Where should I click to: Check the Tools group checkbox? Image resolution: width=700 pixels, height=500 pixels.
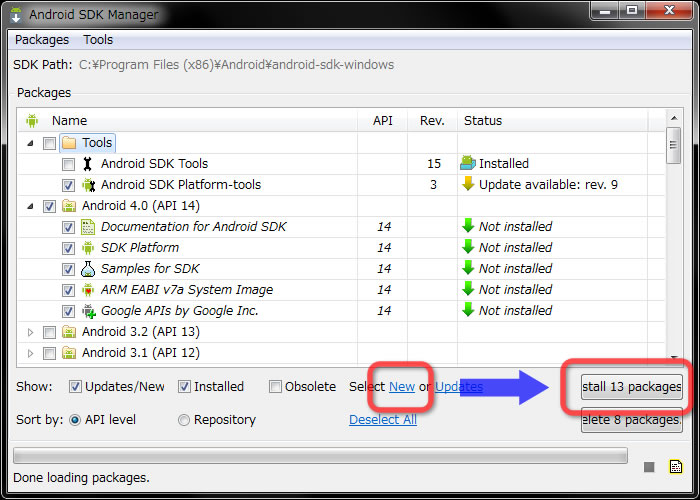point(49,143)
